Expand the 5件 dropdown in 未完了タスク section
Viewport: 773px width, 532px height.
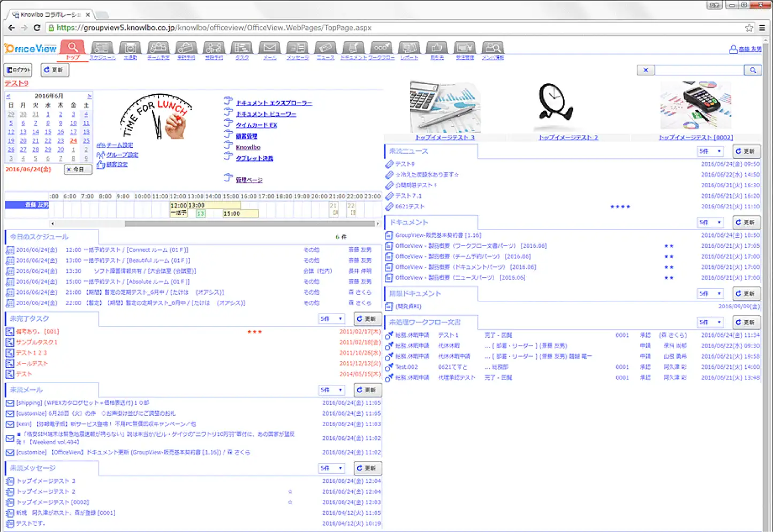(331, 319)
